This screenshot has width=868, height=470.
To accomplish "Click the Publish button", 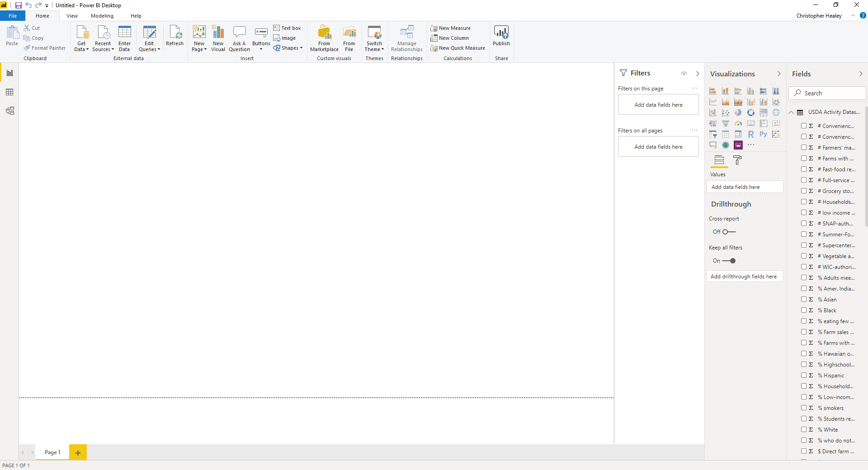I will click(x=501, y=36).
